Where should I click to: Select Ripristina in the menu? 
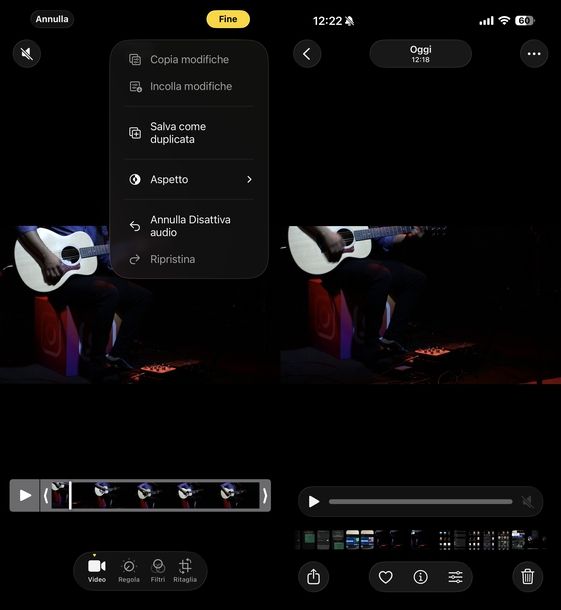(x=189, y=259)
